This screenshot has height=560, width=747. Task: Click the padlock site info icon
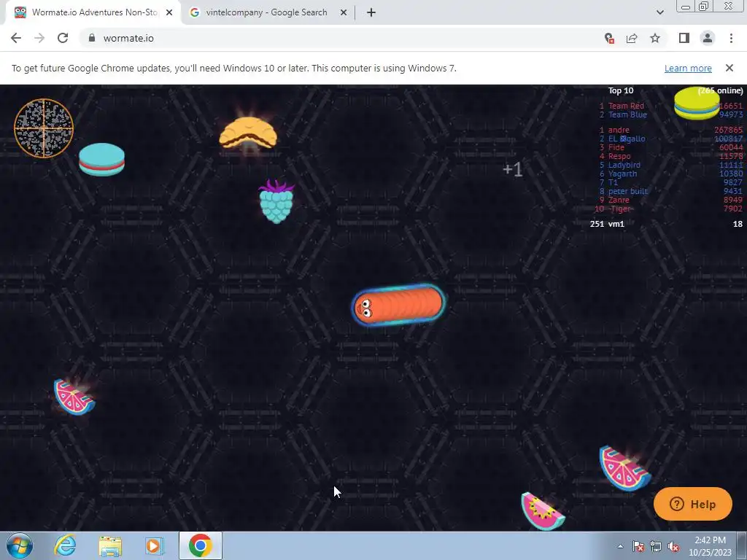[92, 38]
